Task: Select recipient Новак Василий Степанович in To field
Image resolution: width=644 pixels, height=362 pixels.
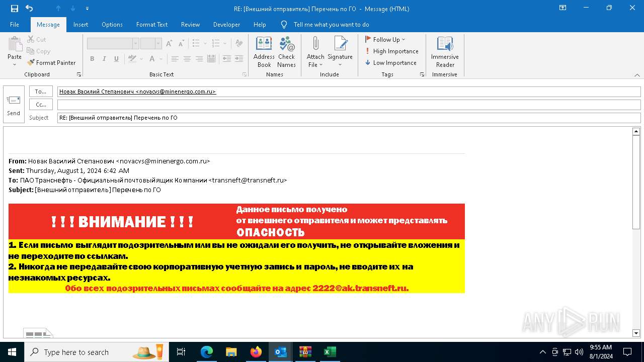Action: 137,92
